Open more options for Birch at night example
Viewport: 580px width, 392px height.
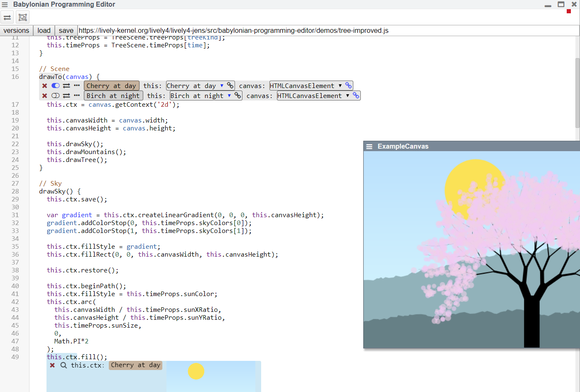pos(77,96)
